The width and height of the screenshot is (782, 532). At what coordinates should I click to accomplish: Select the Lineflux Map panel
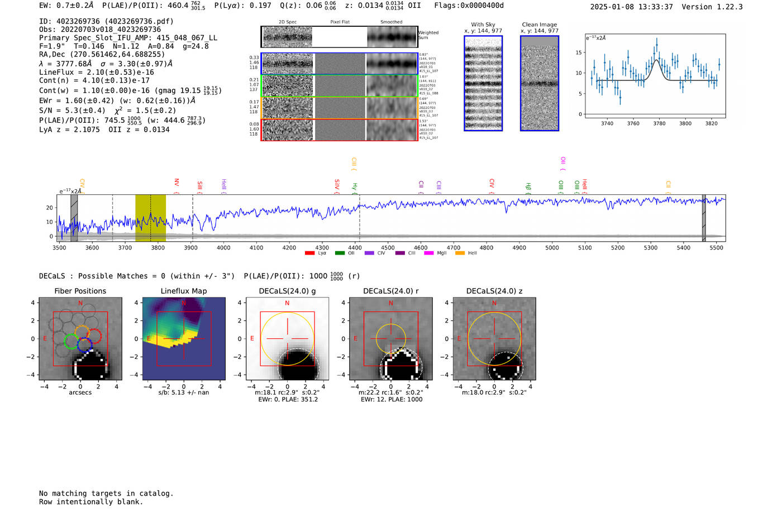click(184, 339)
